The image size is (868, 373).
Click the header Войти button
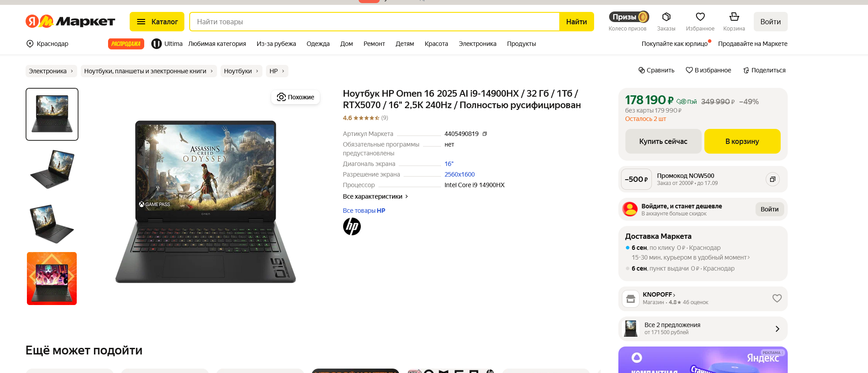tap(771, 22)
